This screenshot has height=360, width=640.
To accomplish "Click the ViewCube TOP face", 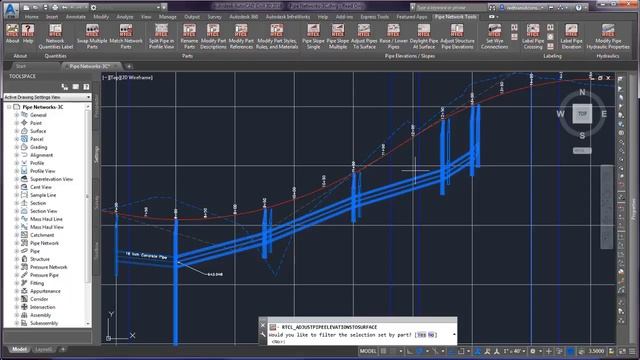I will pyautogui.click(x=582, y=114).
